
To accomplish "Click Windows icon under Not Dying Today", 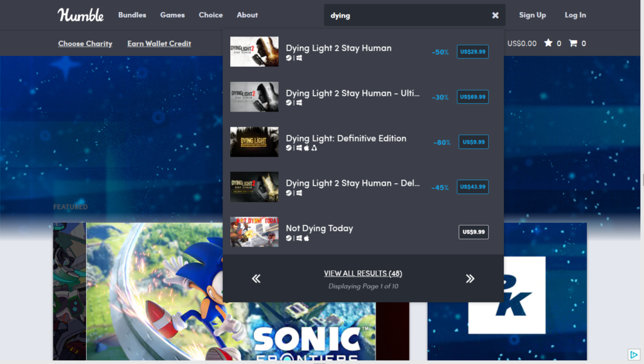I will (299, 238).
